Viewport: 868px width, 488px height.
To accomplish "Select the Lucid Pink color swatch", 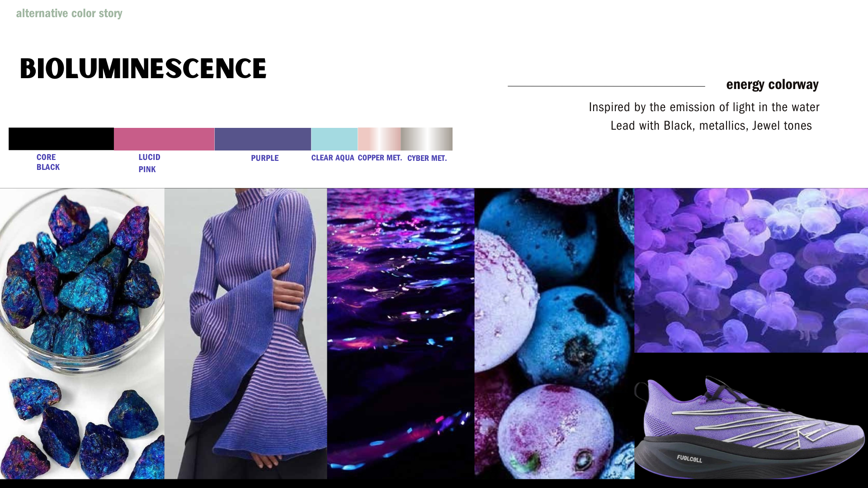I will (164, 139).
